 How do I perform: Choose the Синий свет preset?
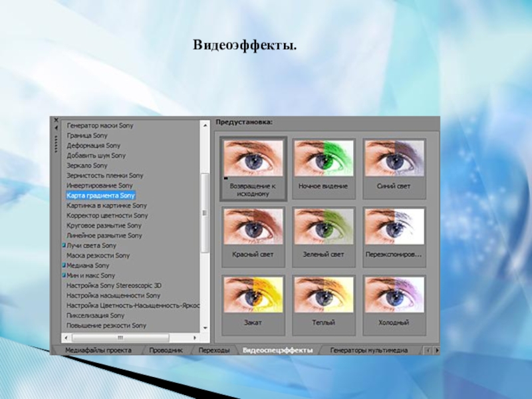(x=393, y=159)
